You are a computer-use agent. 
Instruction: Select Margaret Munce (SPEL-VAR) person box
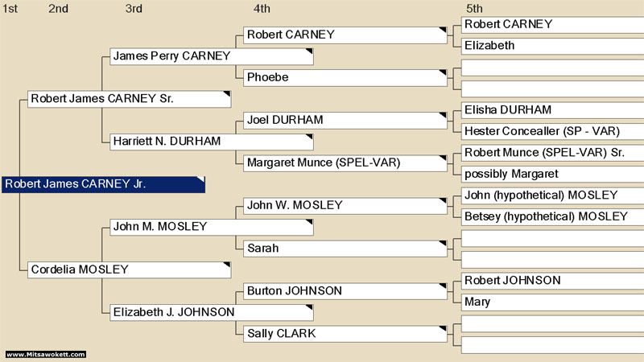click(x=345, y=163)
